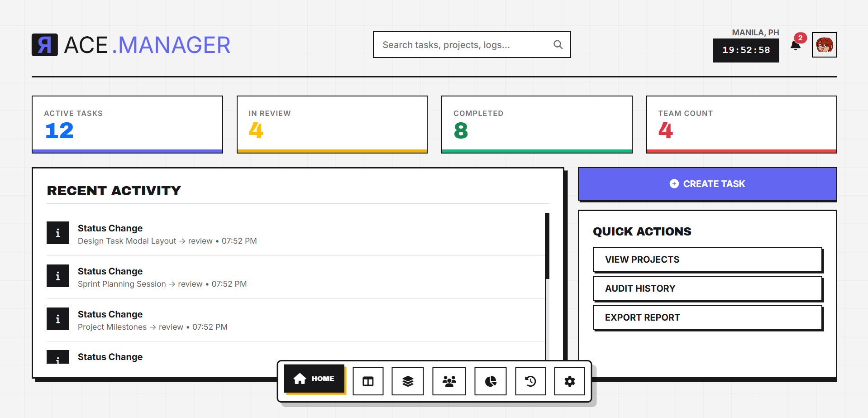868x418 pixels.
Task: Click the magnifier search icon
Action: tap(558, 44)
